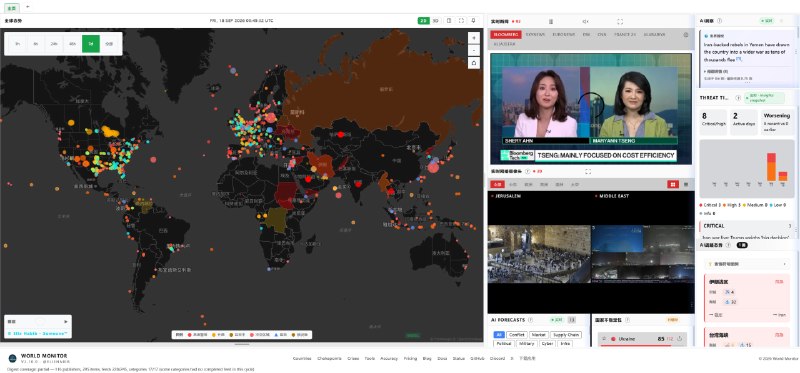Switch webcams to grid view

[673, 184]
